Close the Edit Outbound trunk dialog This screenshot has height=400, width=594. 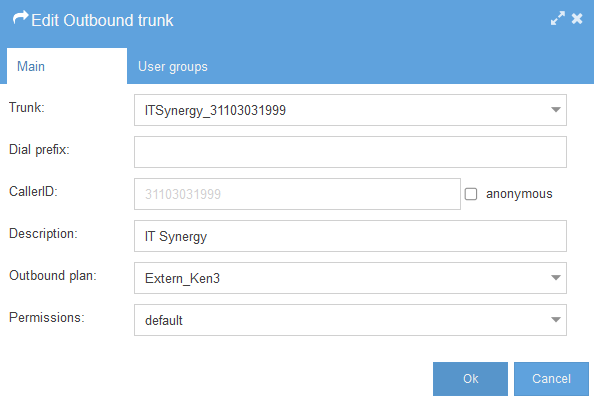pos(577,18)
